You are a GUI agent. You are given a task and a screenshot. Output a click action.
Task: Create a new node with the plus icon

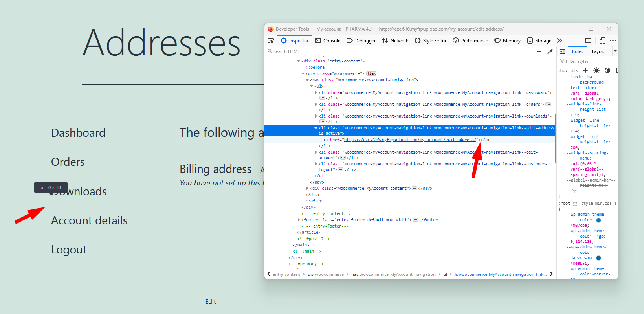click(539, 51)
